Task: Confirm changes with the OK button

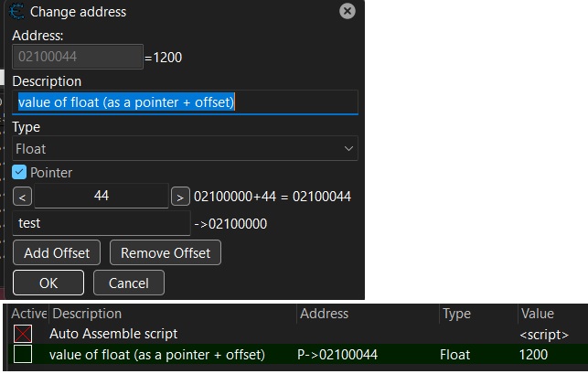Action: coord(48,283)
